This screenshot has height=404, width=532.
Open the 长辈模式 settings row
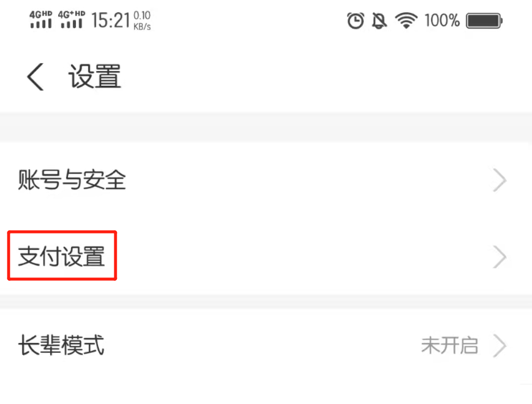266,346
